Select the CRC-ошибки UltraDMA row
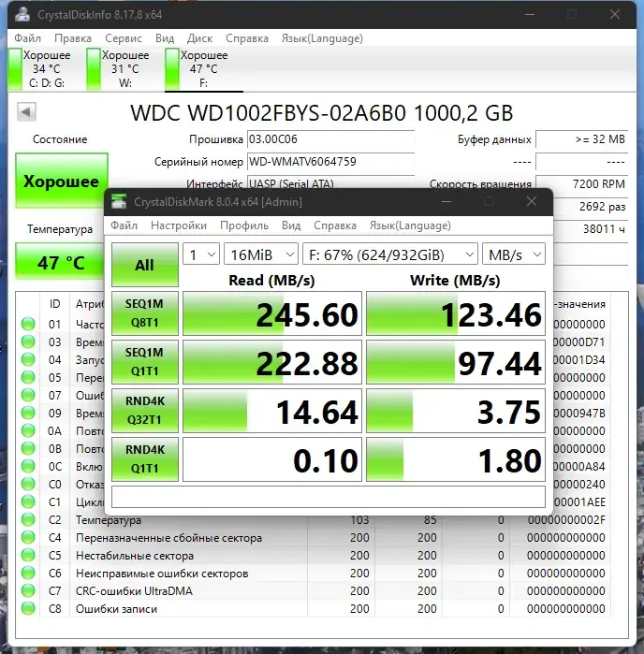Image resolution: width=644 pixels, height=654 pixels. 313,591
